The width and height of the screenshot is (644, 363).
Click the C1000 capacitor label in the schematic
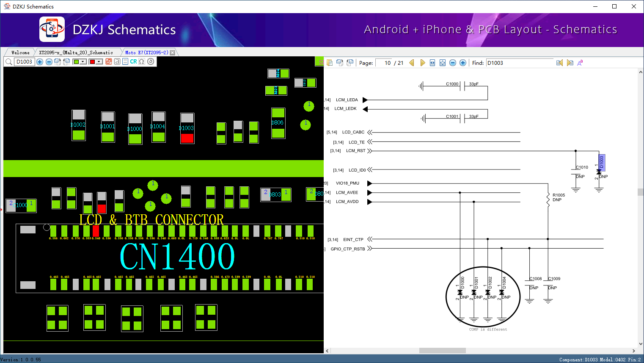452,84
